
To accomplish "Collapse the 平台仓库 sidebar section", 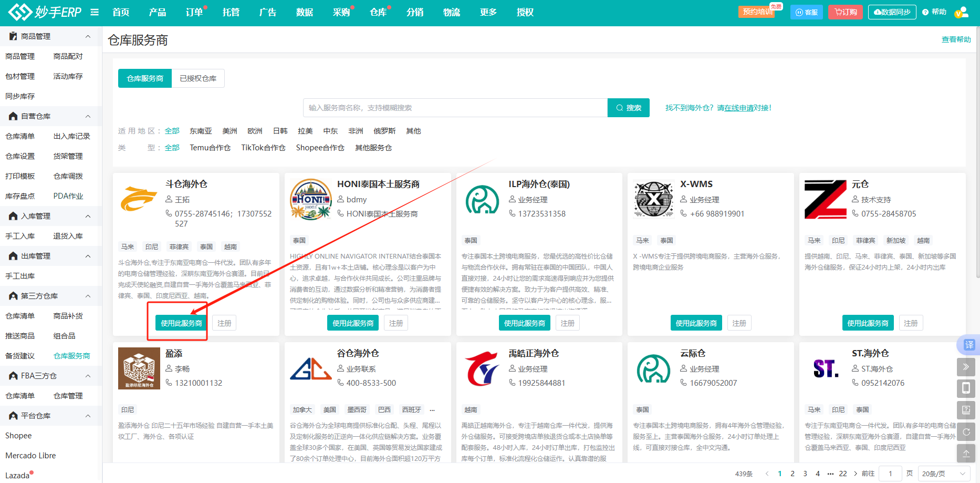I will pyautogui.click(x=88, y=416).
